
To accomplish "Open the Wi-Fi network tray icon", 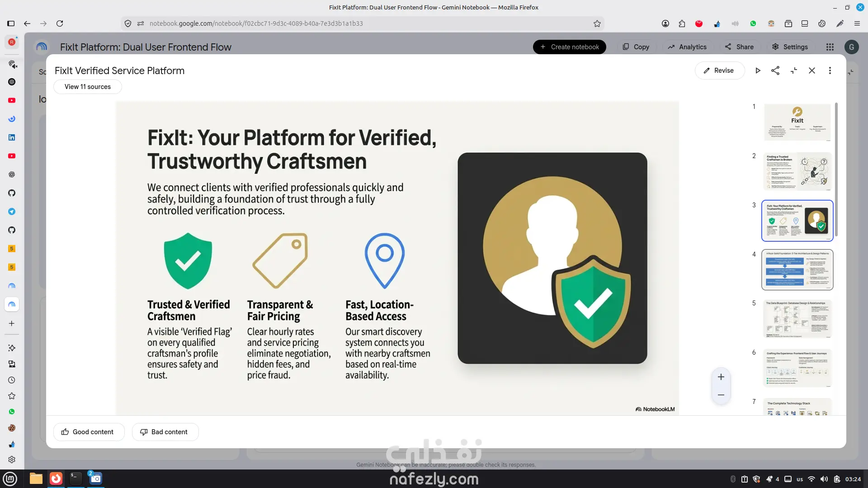I will [811, 479].
